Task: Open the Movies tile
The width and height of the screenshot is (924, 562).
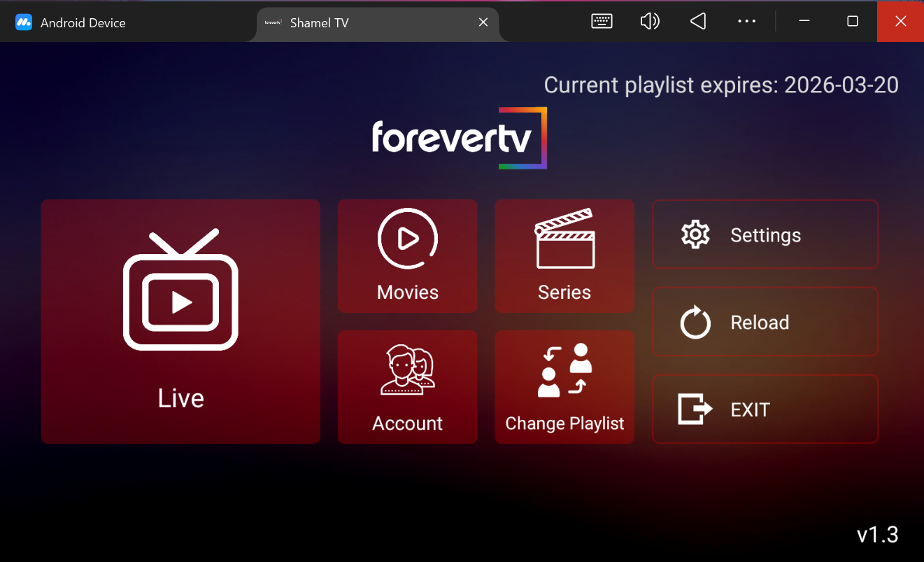Action: (x=408, y=256)
